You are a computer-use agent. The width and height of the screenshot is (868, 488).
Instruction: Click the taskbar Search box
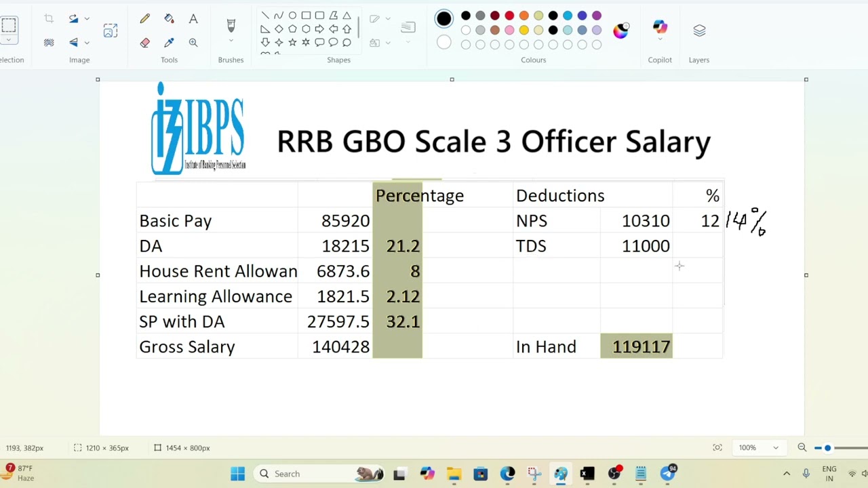pyautogui.click(x=319, y=474)
